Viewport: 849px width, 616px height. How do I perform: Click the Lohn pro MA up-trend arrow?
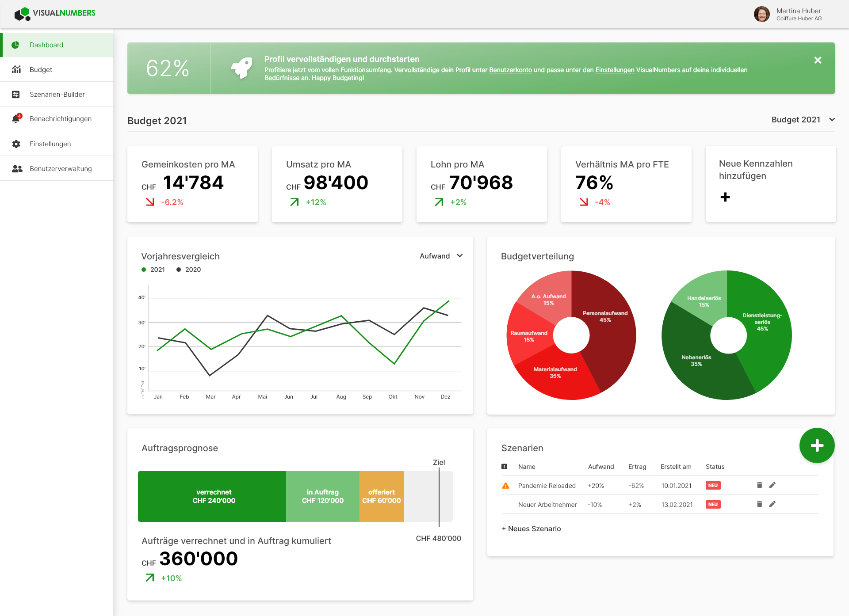pos(439,202)
